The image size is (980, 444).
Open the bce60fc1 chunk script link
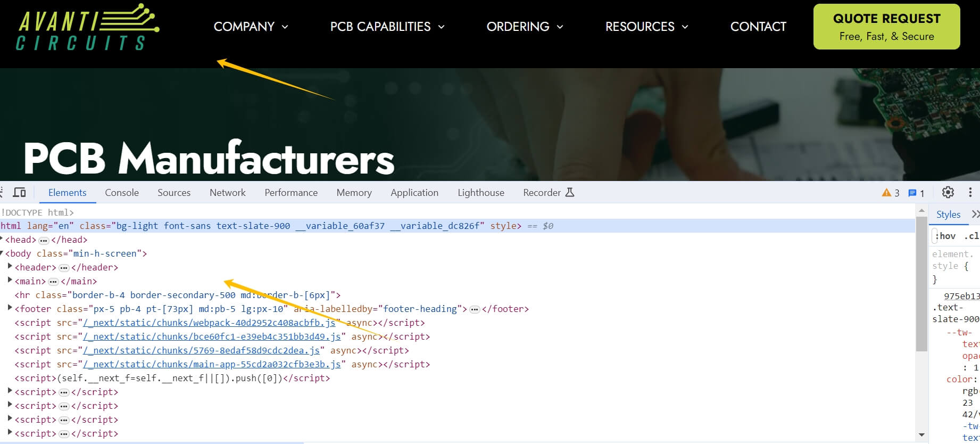pos(212,337)
